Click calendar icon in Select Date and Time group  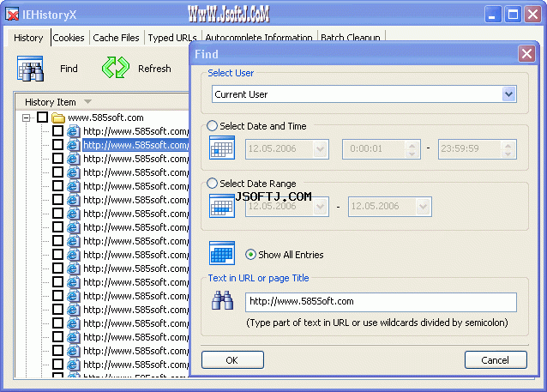click(x=222, y=148)
